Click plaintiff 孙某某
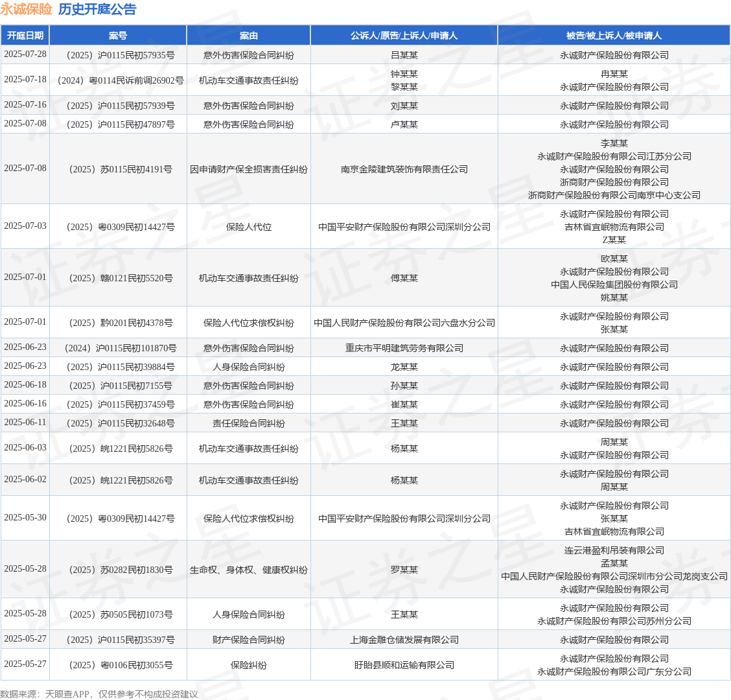 coord(404,385)
